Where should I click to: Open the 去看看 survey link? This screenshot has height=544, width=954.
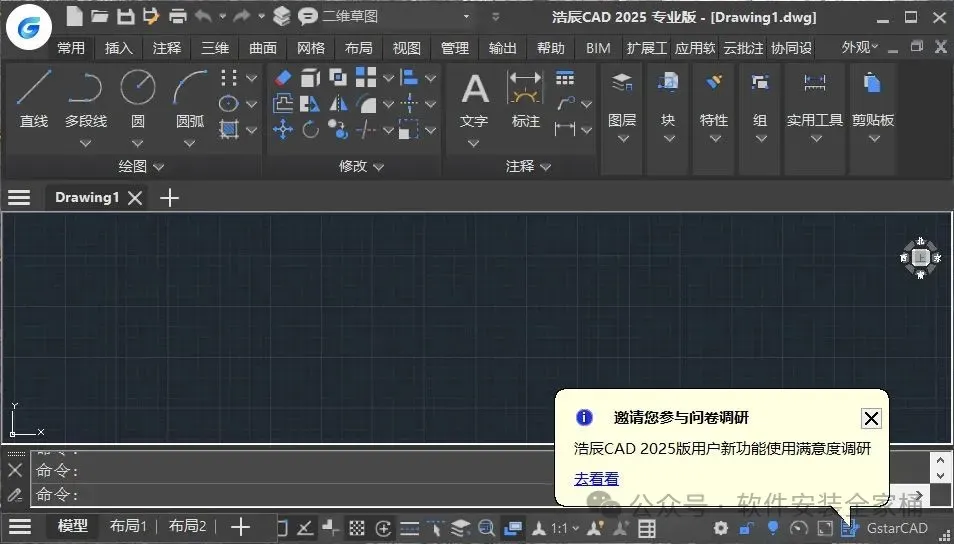coord(596,479)
